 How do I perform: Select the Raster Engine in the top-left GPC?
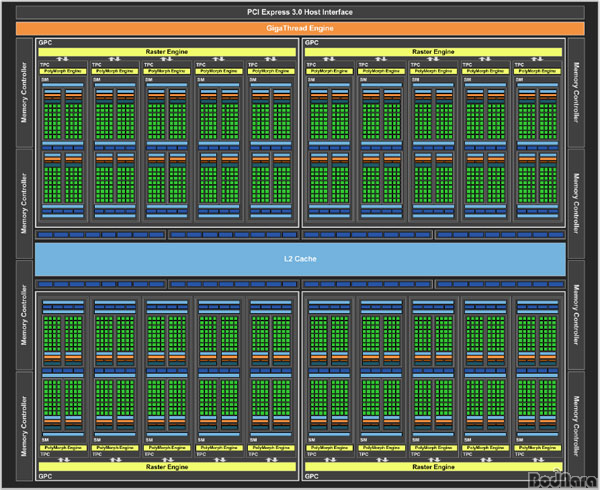click(166, 50)
